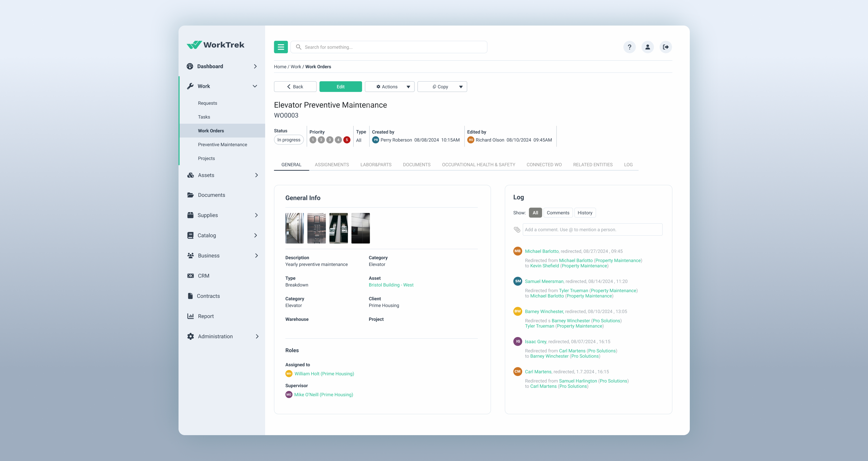The image size is (868, 461).
Task: Select the All log filter
Action: [x=535, y=213]
